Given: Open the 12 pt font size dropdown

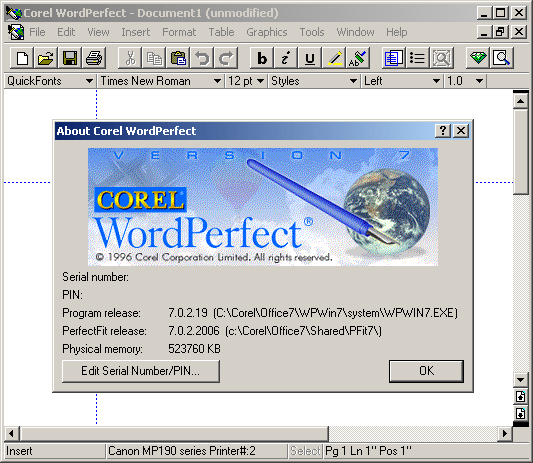Looking at the screenshot, I should click(246, 81).
